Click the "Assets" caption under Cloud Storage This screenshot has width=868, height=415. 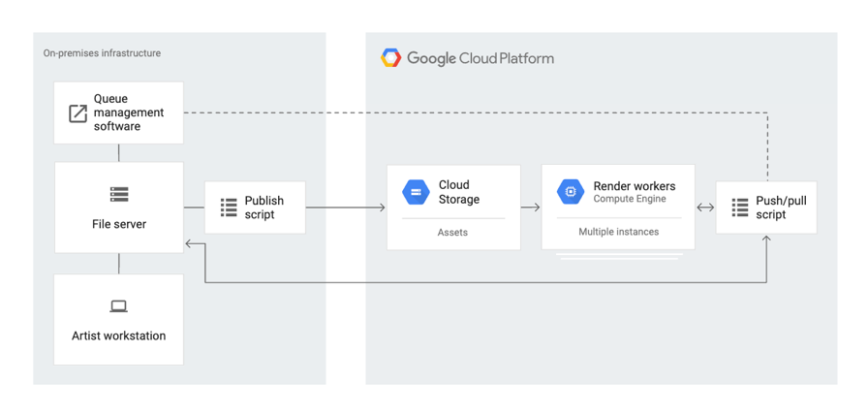pyautogui.click(x=452, y=233)
